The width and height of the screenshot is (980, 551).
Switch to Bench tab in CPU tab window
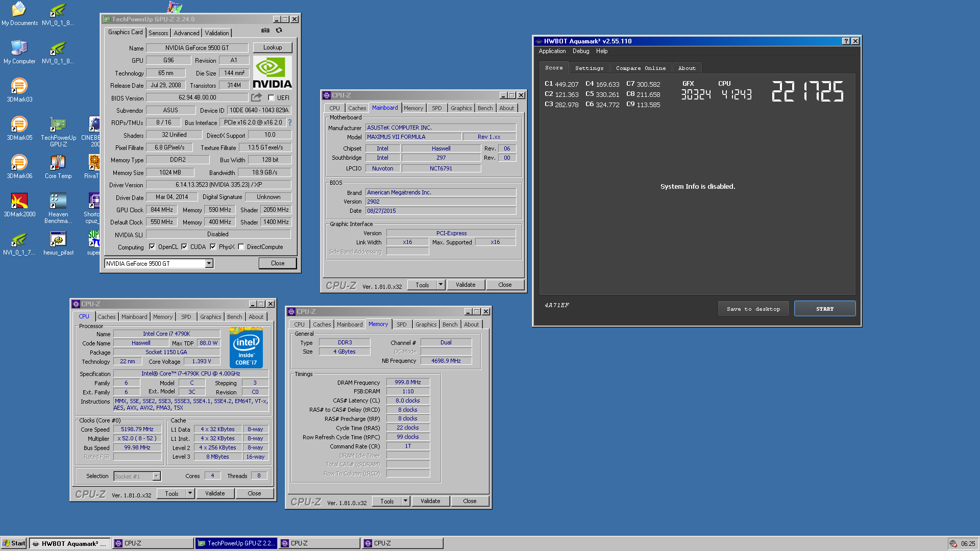click(235, 317)
